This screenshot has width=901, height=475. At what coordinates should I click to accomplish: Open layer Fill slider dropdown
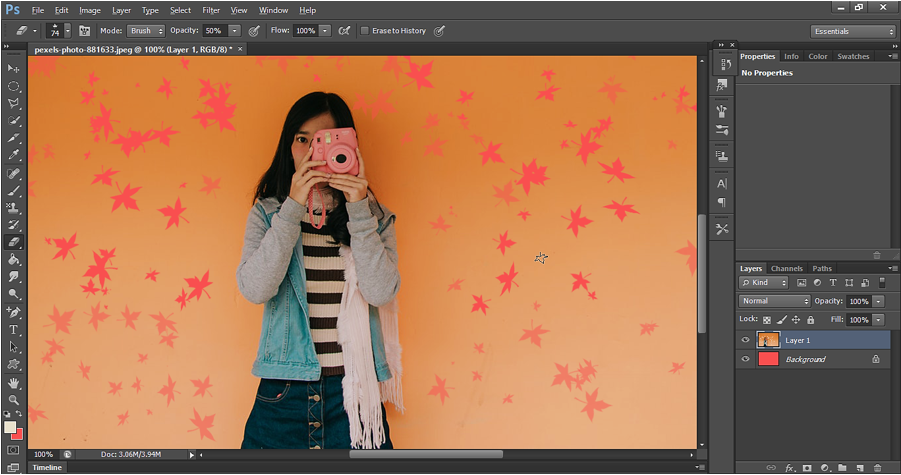tap(879, 320)
